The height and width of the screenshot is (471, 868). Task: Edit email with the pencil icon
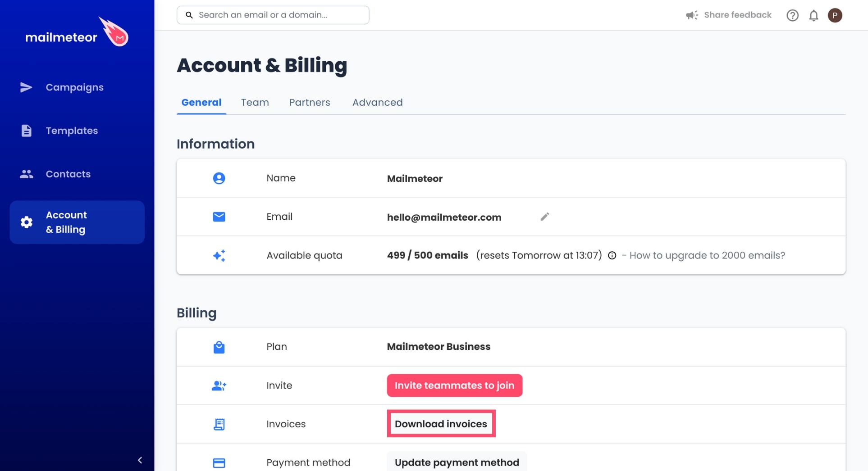click(x=544, y=217)
